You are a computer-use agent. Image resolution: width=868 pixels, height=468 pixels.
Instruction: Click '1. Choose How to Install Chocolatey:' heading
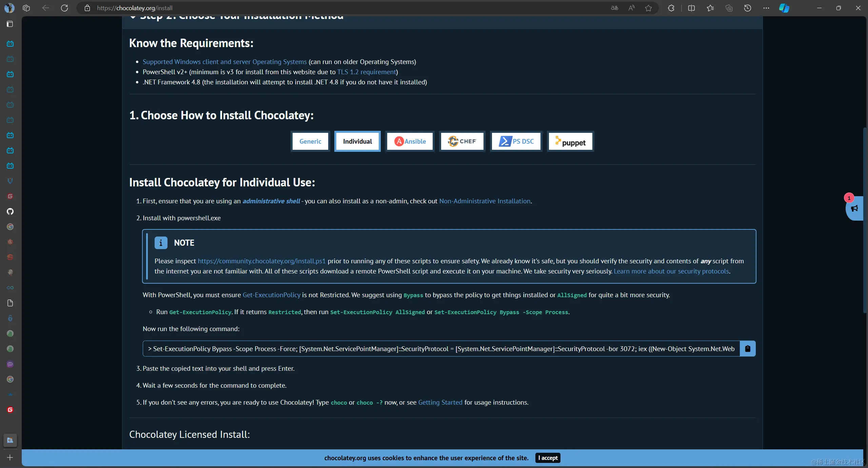pos(221,115)
